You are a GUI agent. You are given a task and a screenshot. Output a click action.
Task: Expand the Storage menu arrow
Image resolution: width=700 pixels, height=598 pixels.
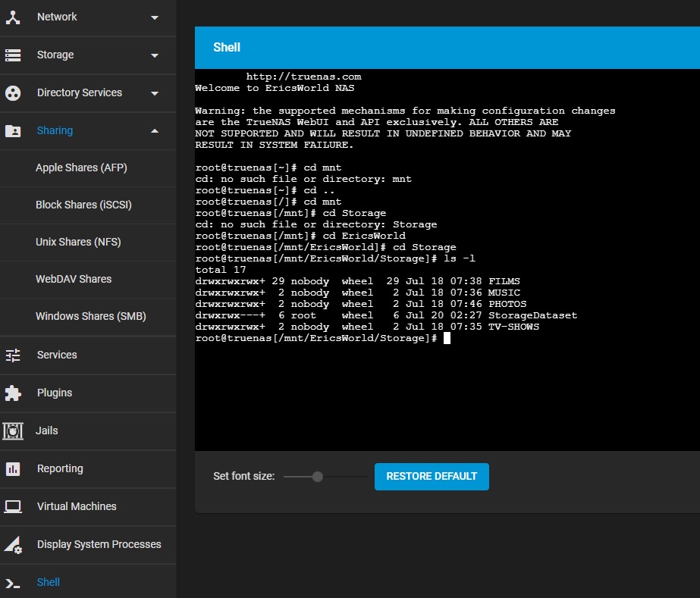(x=155, y=55)
